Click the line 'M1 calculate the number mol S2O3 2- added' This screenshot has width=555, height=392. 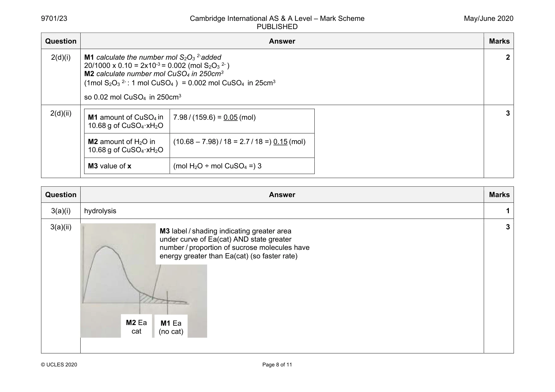point(153,57)
